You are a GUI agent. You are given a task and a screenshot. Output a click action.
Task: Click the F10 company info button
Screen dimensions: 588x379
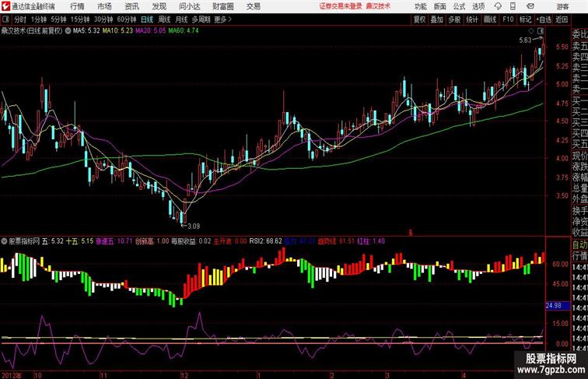[x=508, y=19]
